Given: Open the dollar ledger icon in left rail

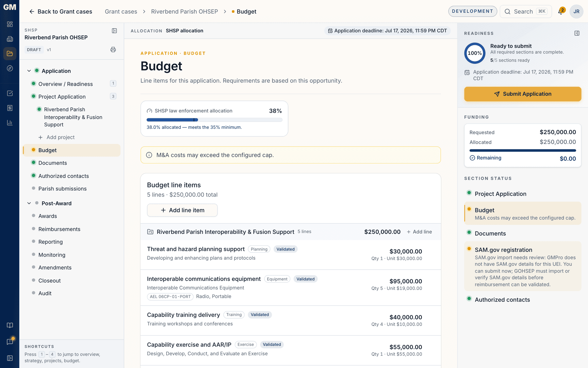Looking at the screenshot, I should tap(10, 108).
